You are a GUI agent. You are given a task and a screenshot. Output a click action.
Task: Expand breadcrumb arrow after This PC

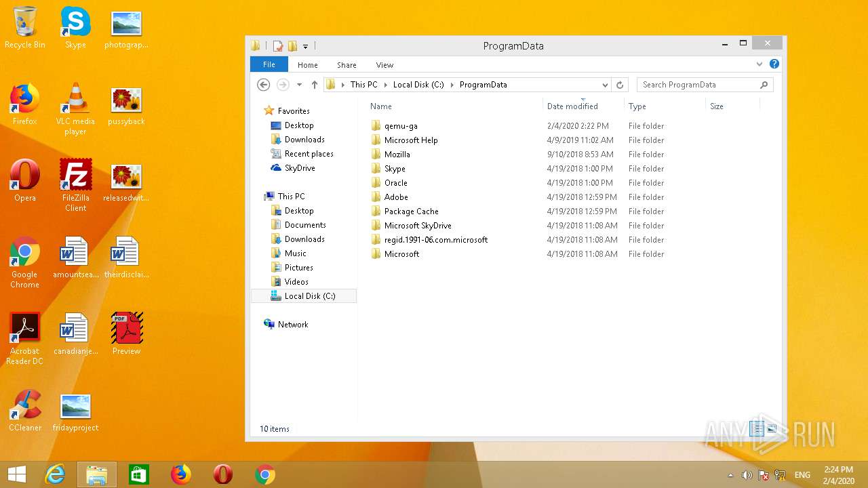point(385,85)
